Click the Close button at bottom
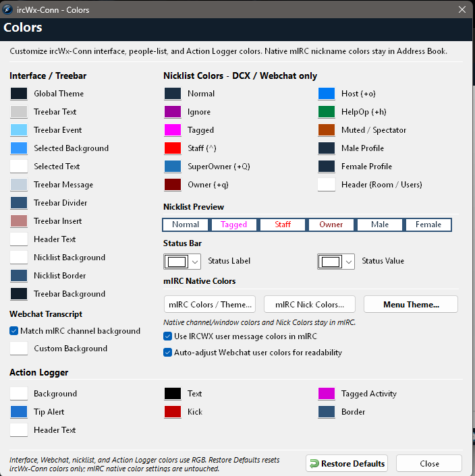475x476 pixels. tap(429, 463)
